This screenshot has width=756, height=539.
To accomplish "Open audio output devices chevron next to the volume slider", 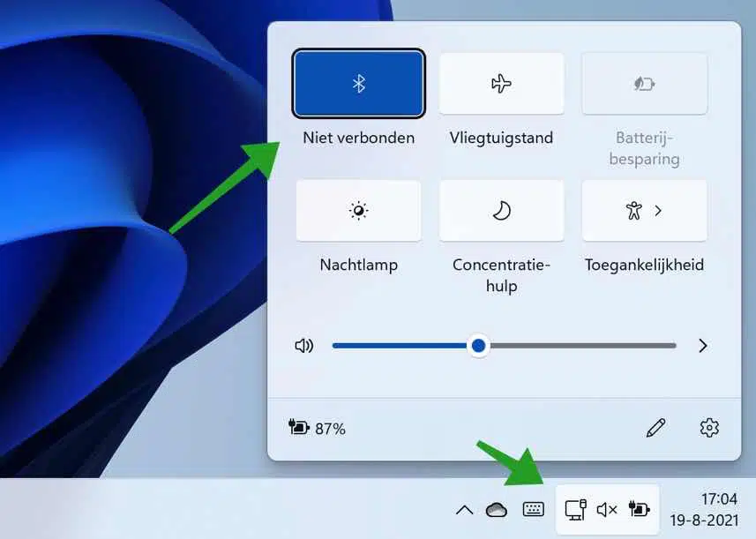I will click(702, 346).
